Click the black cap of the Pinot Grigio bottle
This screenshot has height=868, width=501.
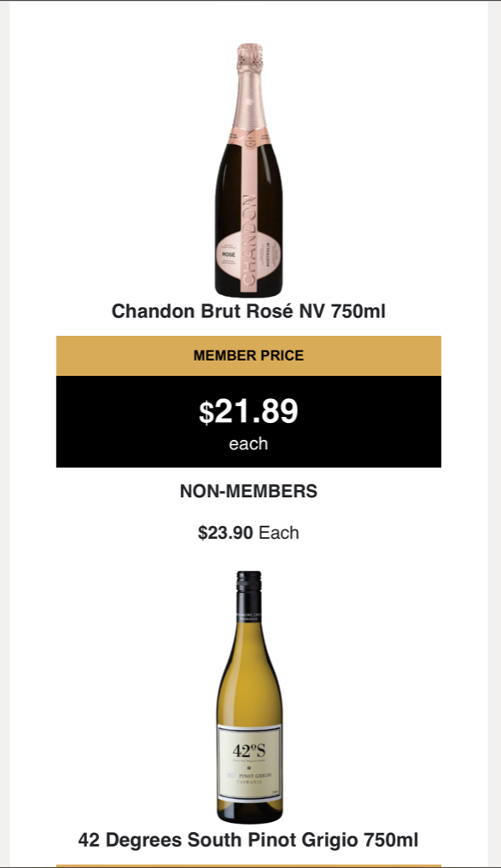click(249, 589)
